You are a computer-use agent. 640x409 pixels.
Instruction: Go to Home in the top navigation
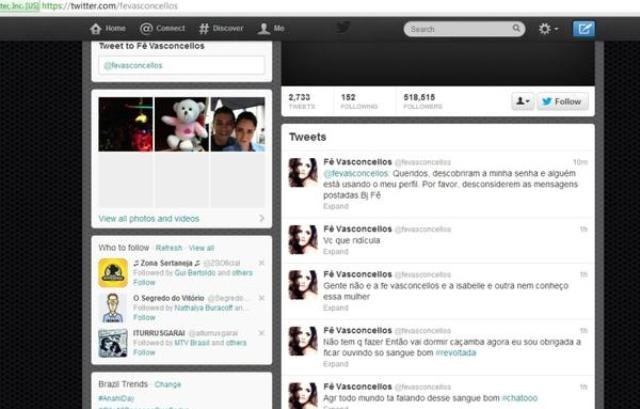[x=108, y=29]
